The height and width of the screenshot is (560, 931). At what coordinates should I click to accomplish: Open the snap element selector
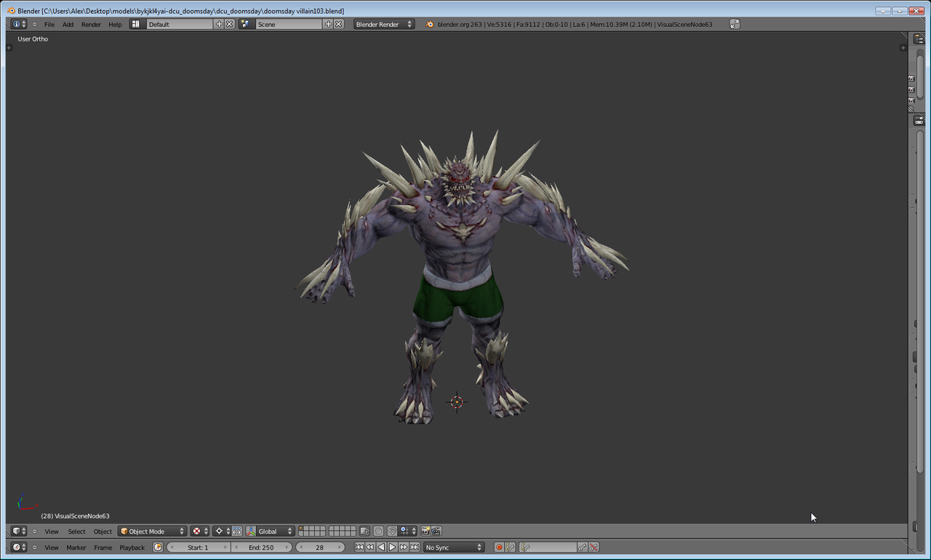click(408, 532)
